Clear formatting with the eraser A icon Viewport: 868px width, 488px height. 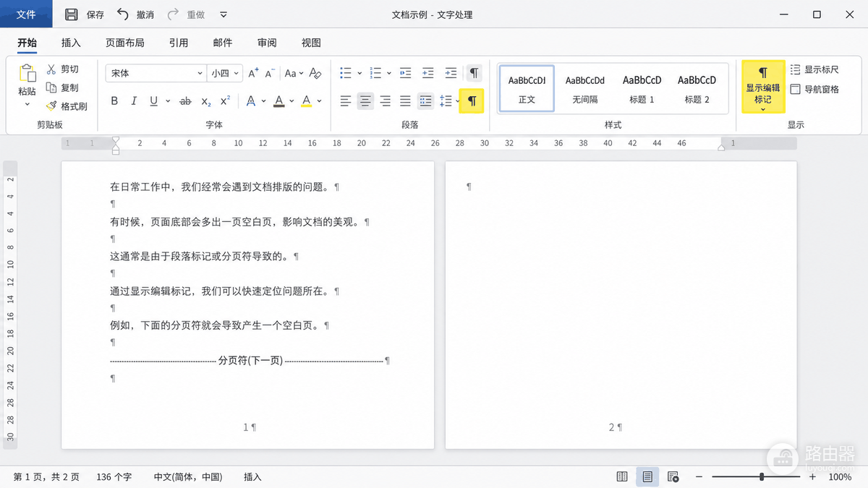[x=315, y=73]
